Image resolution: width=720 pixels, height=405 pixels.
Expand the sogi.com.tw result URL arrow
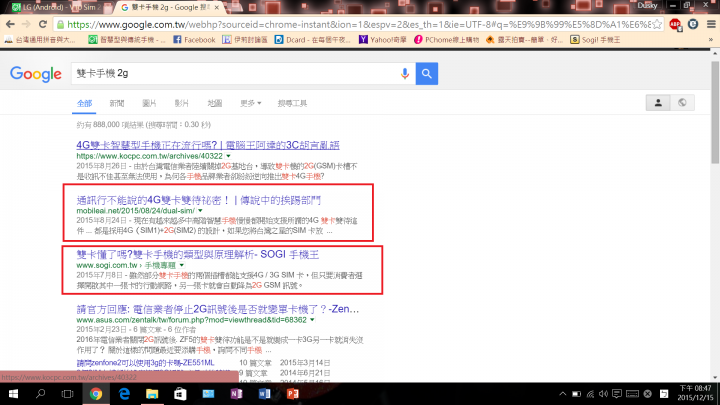pyautogui.click(x=182, y=265)
